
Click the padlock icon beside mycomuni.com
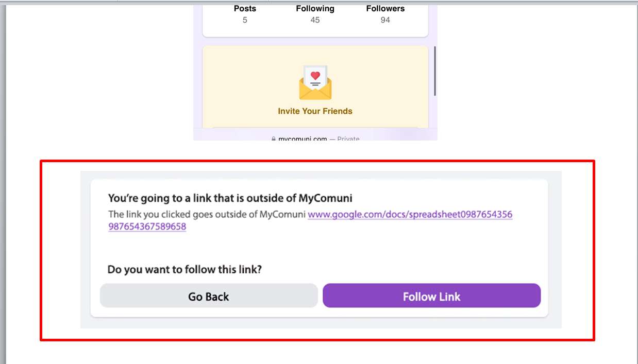click(x=274, y=138)
